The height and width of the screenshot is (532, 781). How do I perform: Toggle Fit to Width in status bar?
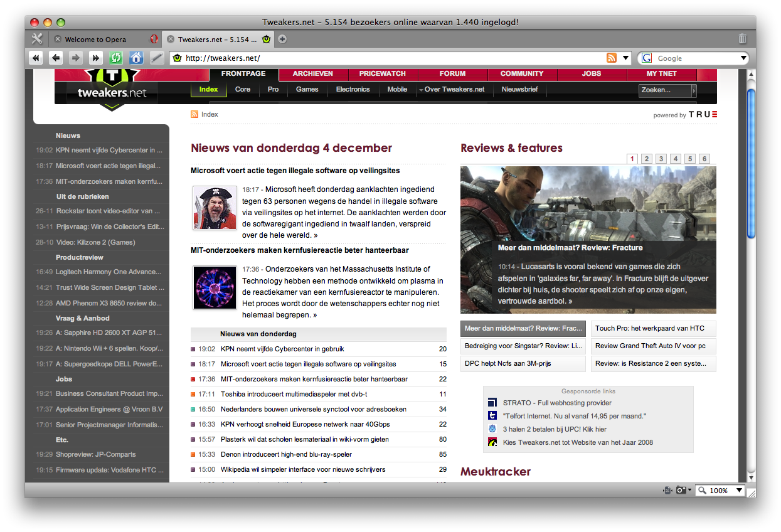[x=667, y=490]
